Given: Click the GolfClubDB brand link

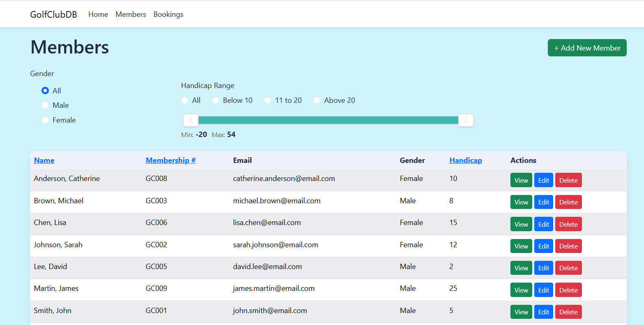Looking at the screenshot, I should tap(54, 14).
